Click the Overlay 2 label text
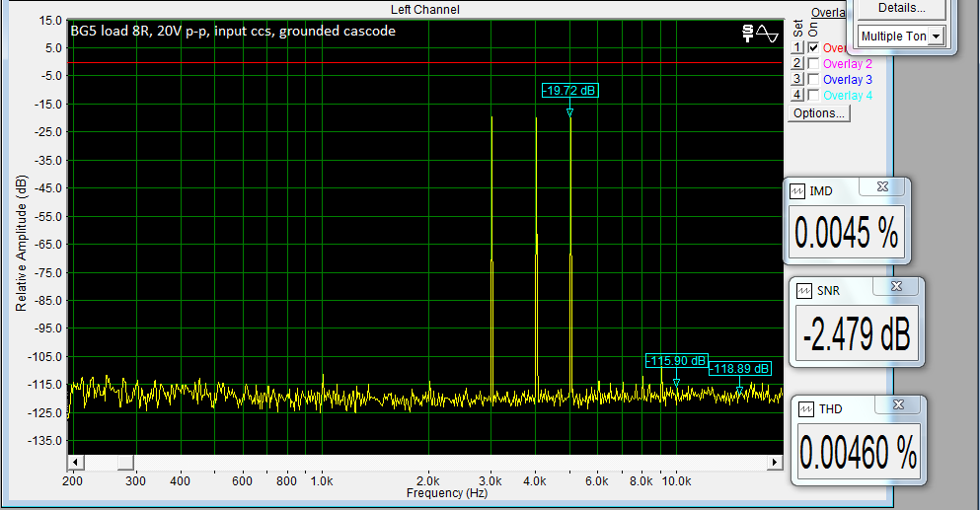980x510 pixels. point(848,64)
